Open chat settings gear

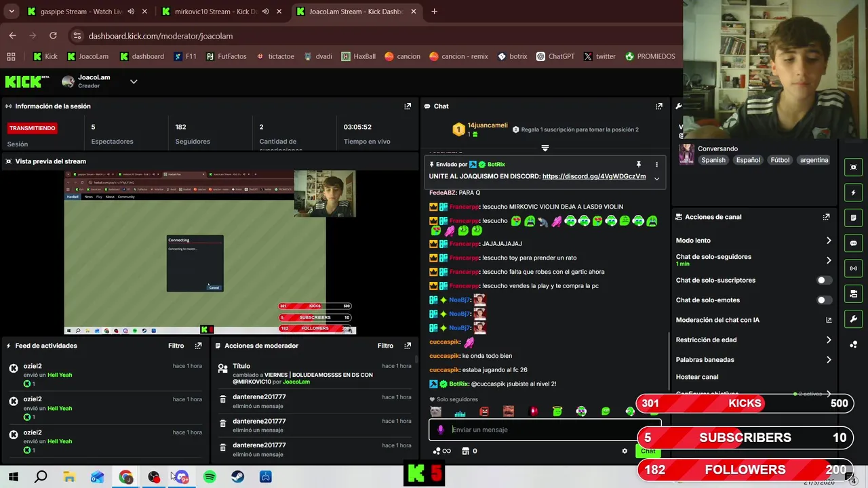pyautogui.click(x=625, y=451)
